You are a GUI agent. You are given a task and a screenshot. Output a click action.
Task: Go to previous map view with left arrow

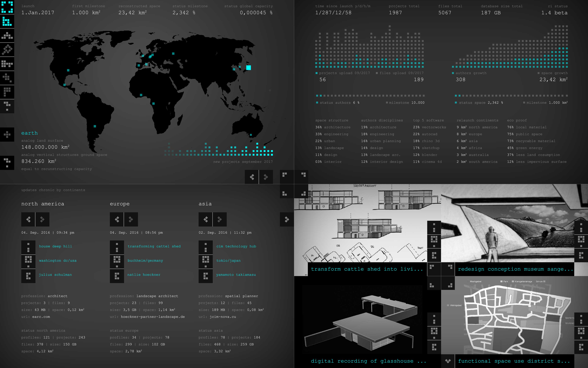click(252, 177)
